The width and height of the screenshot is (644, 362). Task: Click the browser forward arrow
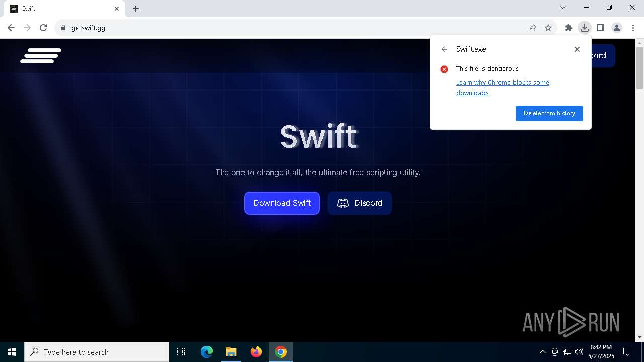27,28
